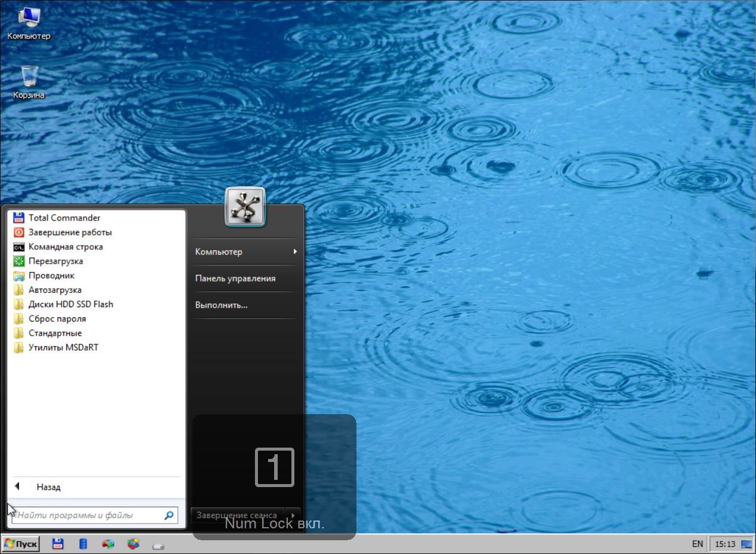
Task: Open Панель управления from the Start menu
Action: 245,278
